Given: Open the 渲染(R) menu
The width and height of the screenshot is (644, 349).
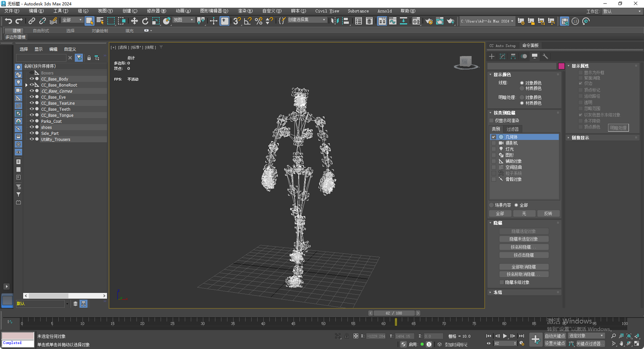Looking at the screenshot, I should click(245, 11).
